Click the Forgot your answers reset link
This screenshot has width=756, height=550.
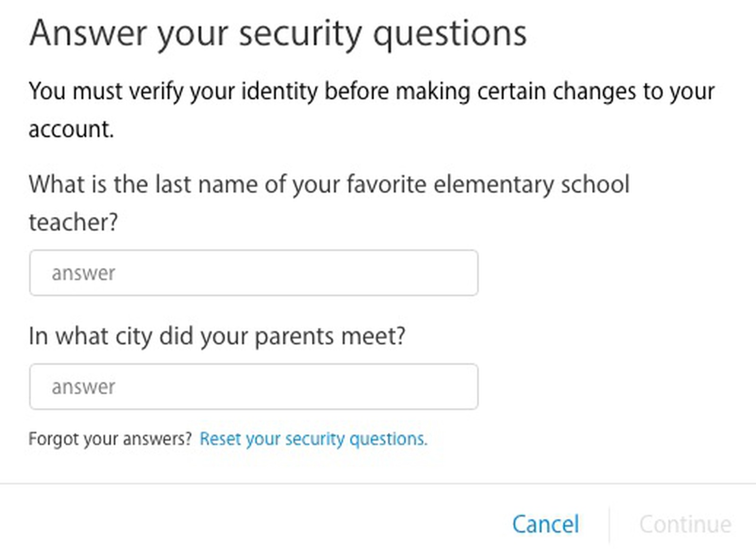pyautogui.click(x=313, y=439)
